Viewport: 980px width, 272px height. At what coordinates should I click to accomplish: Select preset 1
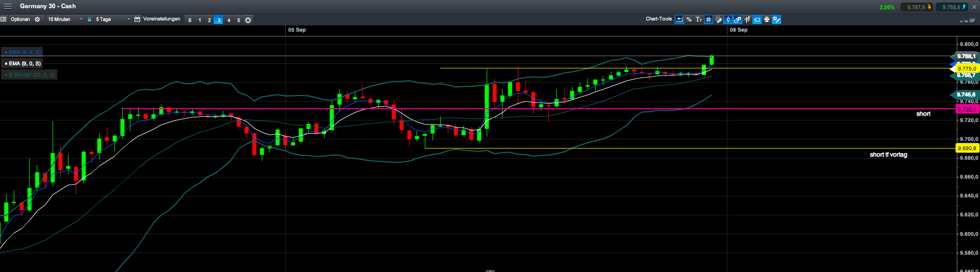199,20
